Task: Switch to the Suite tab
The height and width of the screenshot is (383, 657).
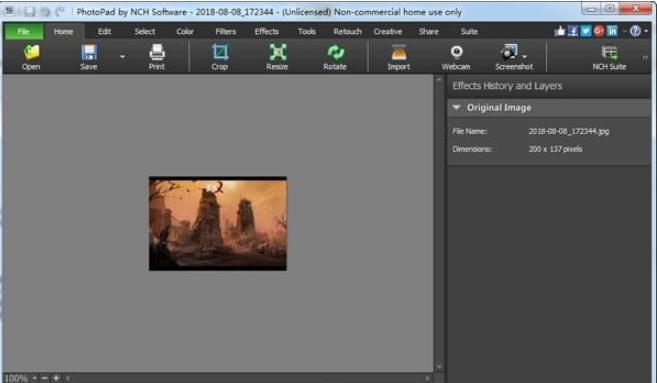Action: [x=469, y=31]
